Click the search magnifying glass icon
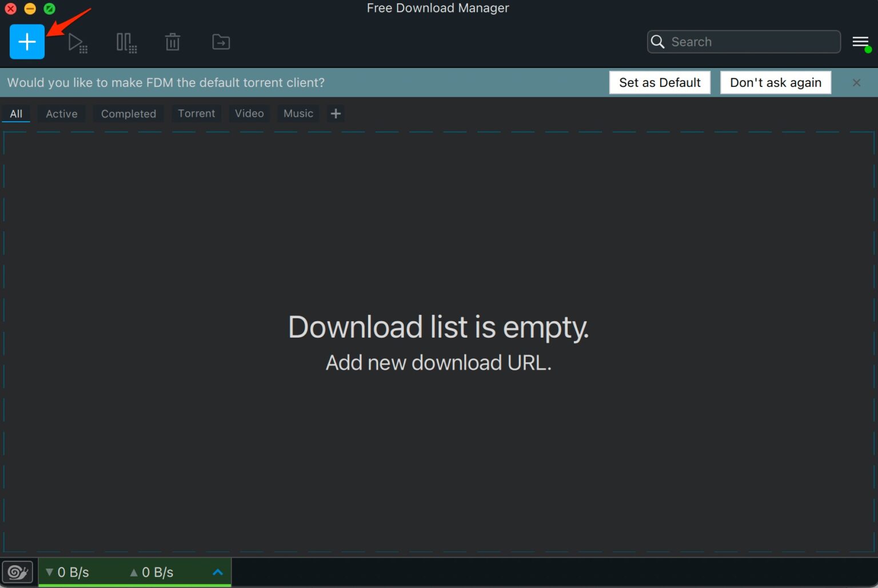Viewport: 878px width, 588px height. 657,42
